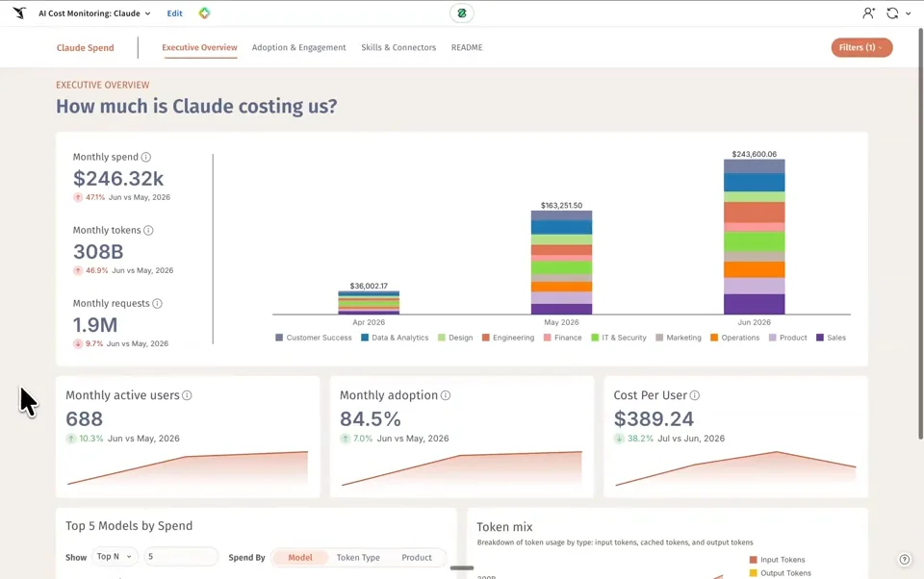This screenshot has width=924, height=579.
Task: Click the info icon beside Cost Per User
Action: [x=695, y=395]
